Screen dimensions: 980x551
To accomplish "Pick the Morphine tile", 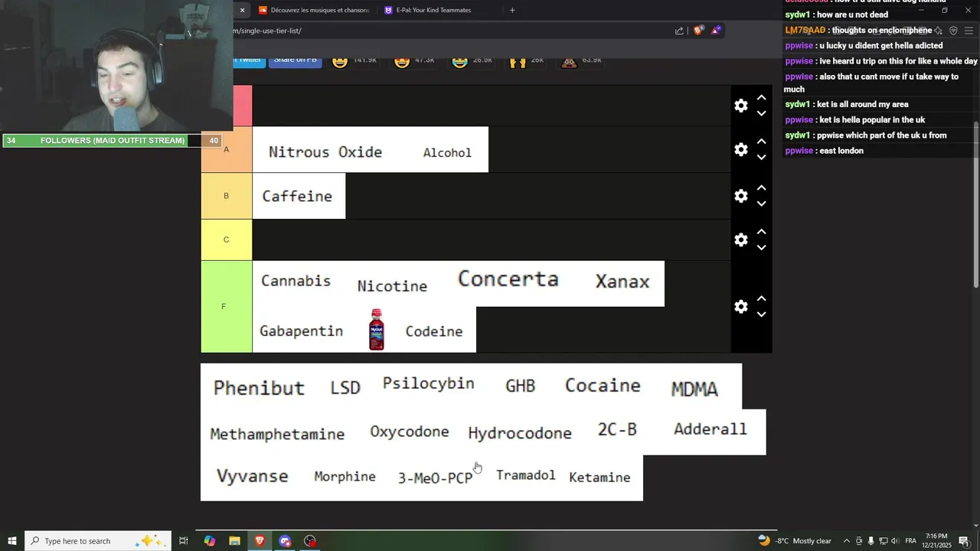I will click(x=345, y=476).
